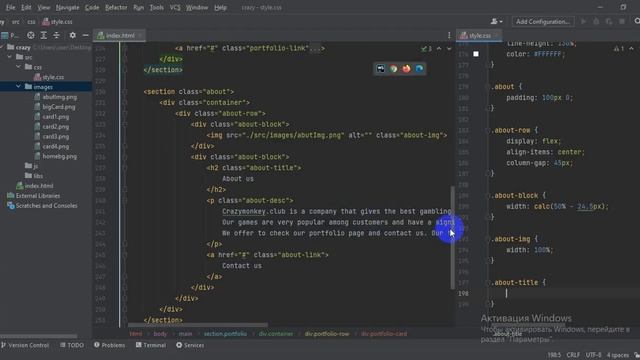Viewport: 640px width, 360px height.
Task: Open editor tabs more options menu
Action: [449, 36]
